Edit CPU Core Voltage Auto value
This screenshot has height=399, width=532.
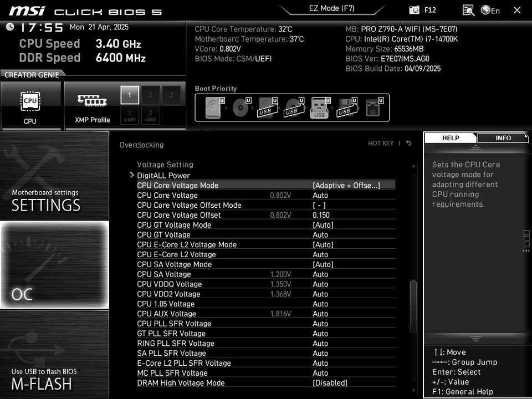tap(320, 195)
